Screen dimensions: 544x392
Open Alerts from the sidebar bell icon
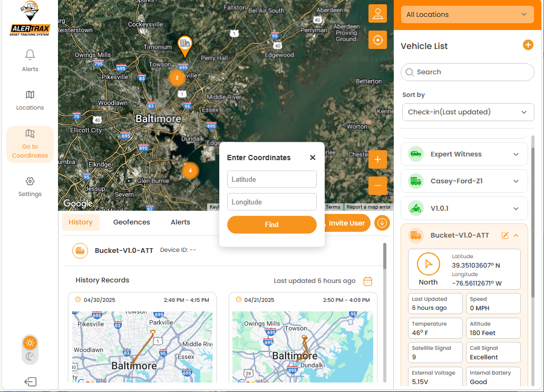30,60
